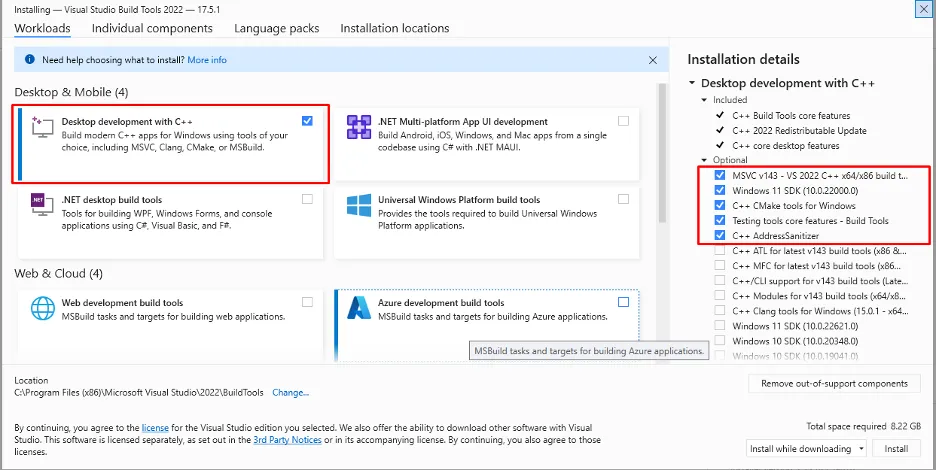Uncheck Testing tools core features - Build Tools

[720, 220]
